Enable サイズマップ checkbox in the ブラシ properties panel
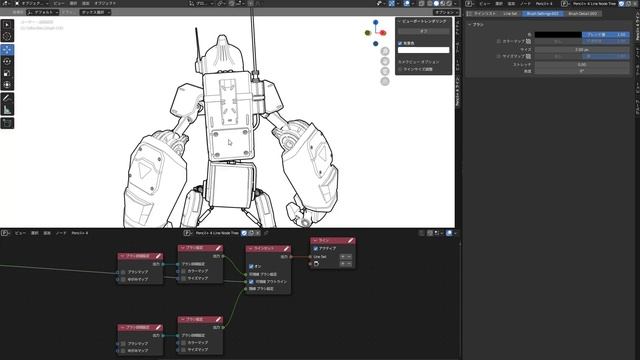 click(x=498, y=56)
